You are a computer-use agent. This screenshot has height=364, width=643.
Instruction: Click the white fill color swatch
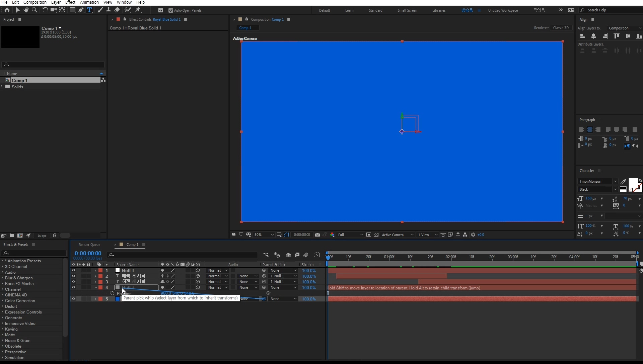click(x=632, y=183)
